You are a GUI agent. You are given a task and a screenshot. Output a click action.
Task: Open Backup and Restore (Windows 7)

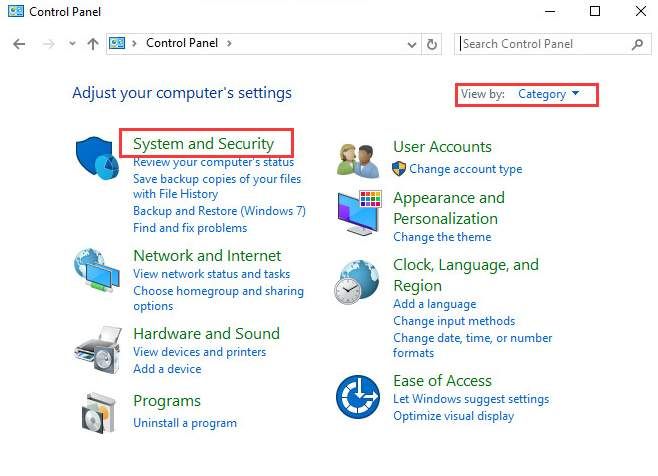pos(219,211)
